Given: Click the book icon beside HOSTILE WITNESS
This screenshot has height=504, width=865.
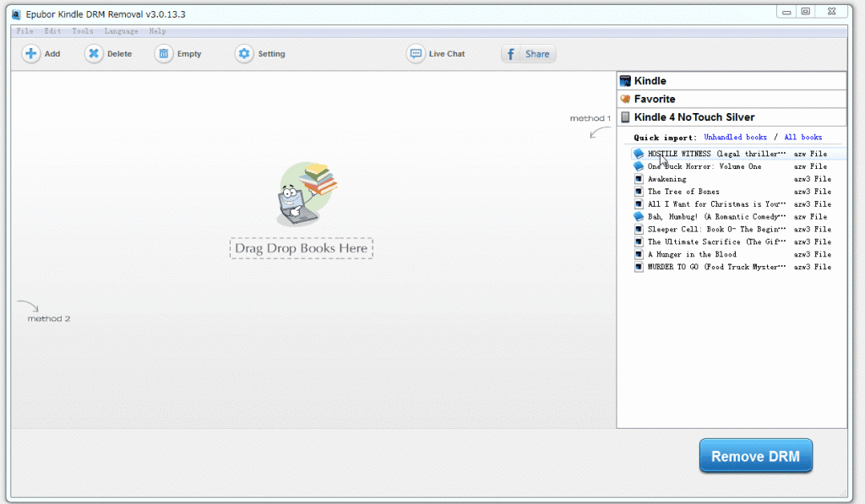Looking at the screenshot, I should pyautogui.click(x=639, y=154).
